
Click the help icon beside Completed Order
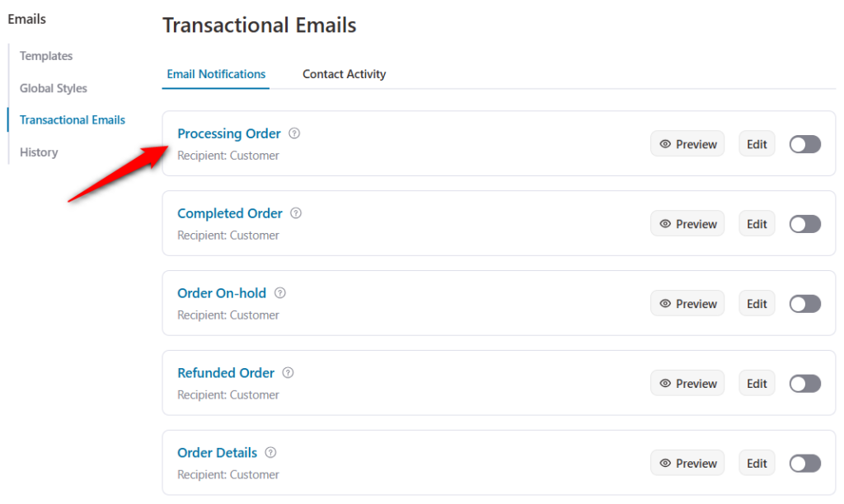click(x=295, y=212)
